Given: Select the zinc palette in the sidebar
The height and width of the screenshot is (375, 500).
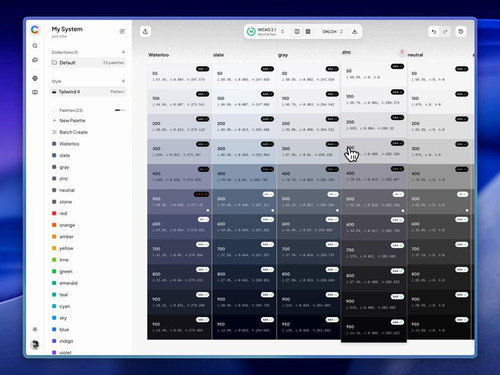Looking at the screenshot, I should (x=63, y=179).
